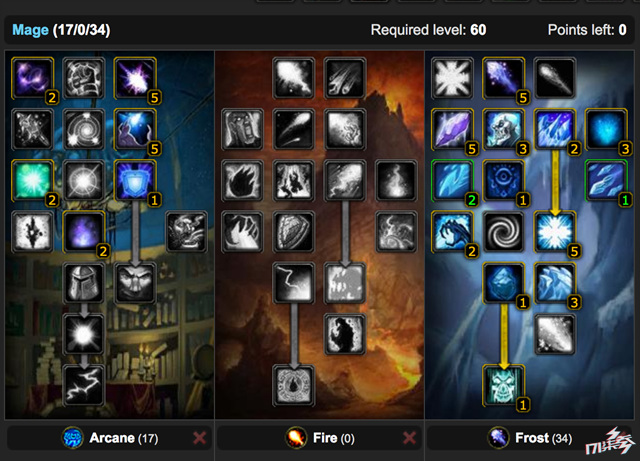640x461 pixels.
Task: Select the Shatter talent with 5 points
Action: click(x=554, y=232)
